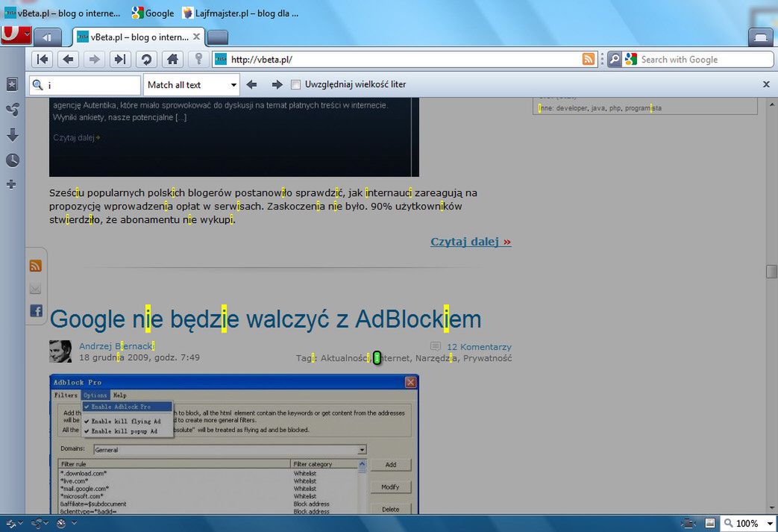Click the scrollbar up arrow
This screenshot has width=778, height=532.
coord(771,104)
